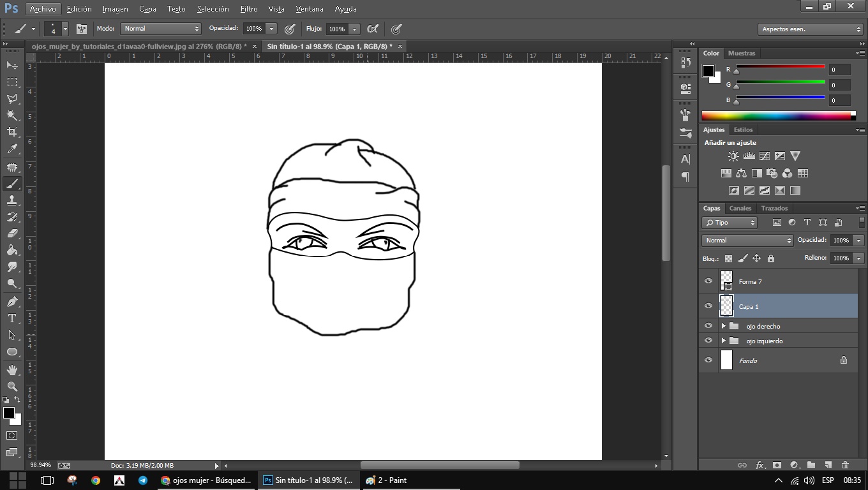Screen dimensions: 868x490
Task: Open the layer blend mode dropdown
Action: (x=747, y=241)
